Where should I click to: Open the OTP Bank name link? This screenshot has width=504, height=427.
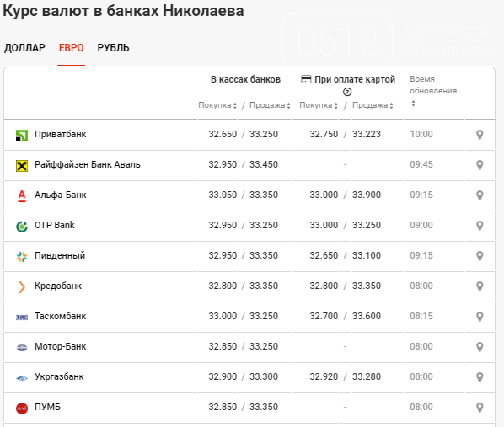(55, 225)
